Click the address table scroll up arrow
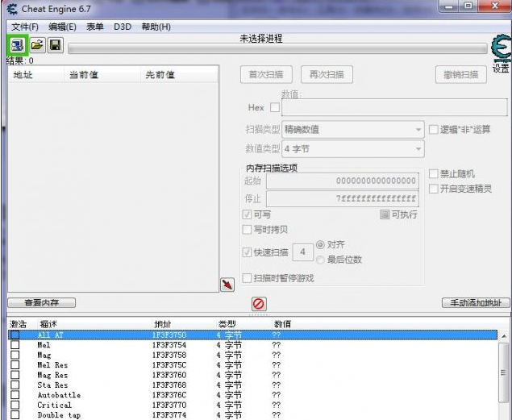The image size is (512, 420). coord(504,336)
